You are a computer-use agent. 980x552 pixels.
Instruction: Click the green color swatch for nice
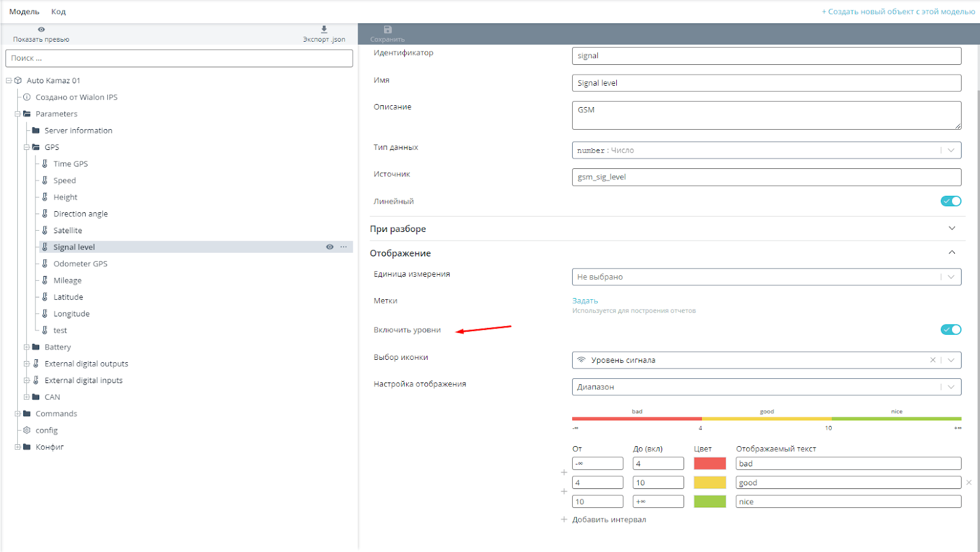(710, 501)
